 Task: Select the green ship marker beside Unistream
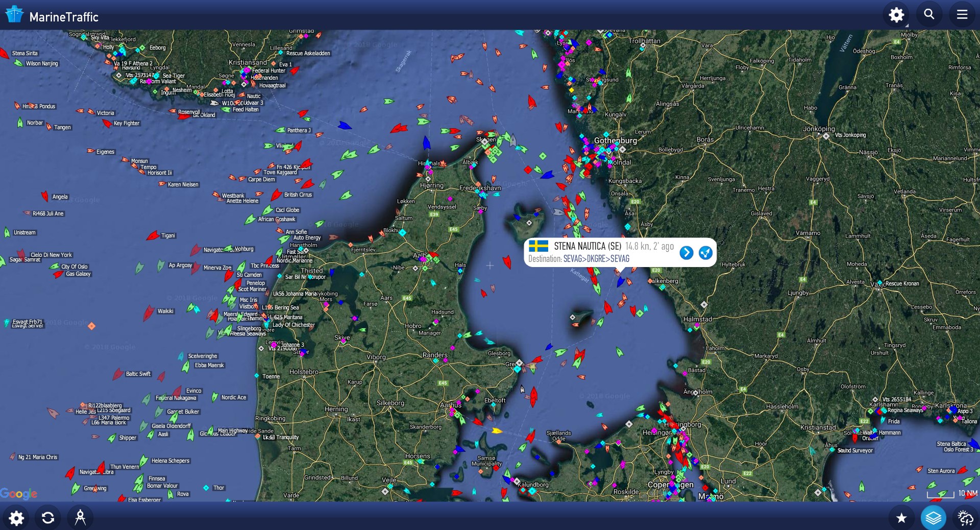pyautogui.click(x=7, y=232)
